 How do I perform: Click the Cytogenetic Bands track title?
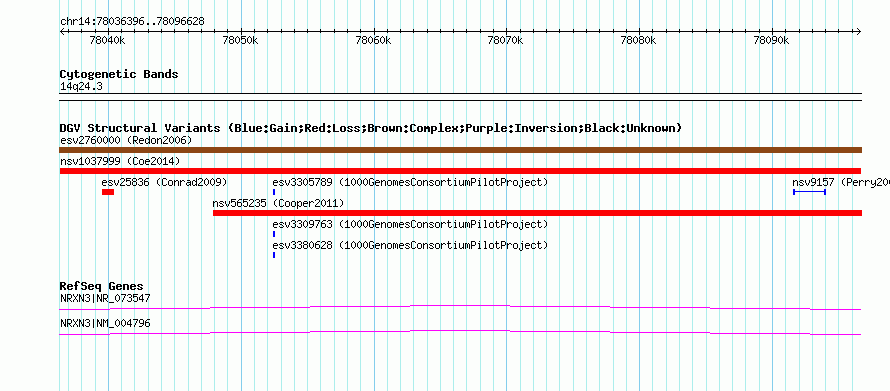[119, 74]
